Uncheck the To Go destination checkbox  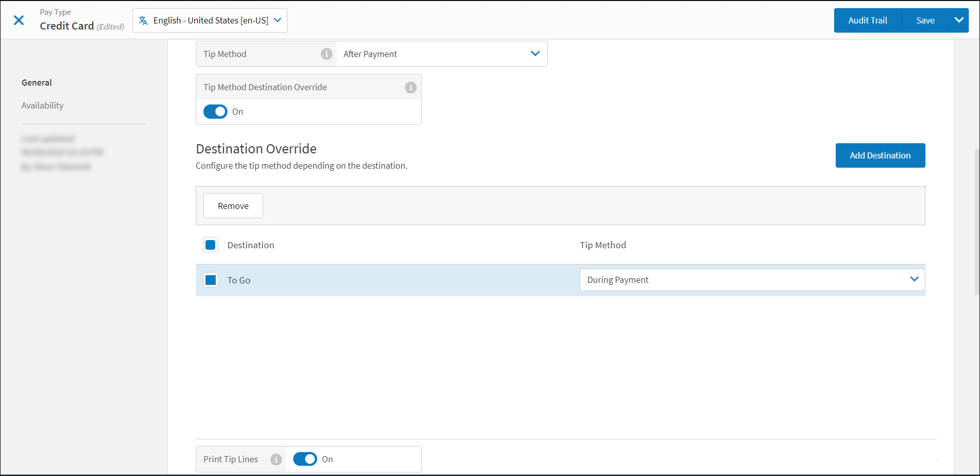coord(211,280)
